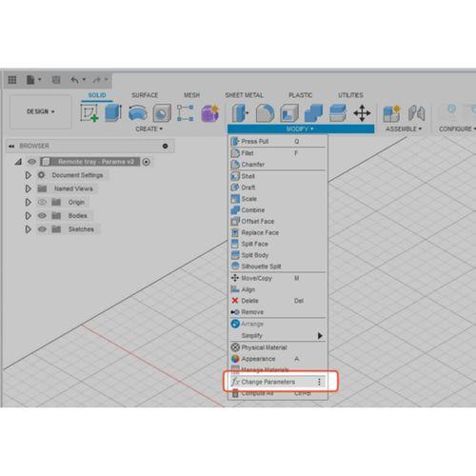Switch to the SURFACE tab
This screenshot has height=476, width=476.
click(x=145, y=95)
